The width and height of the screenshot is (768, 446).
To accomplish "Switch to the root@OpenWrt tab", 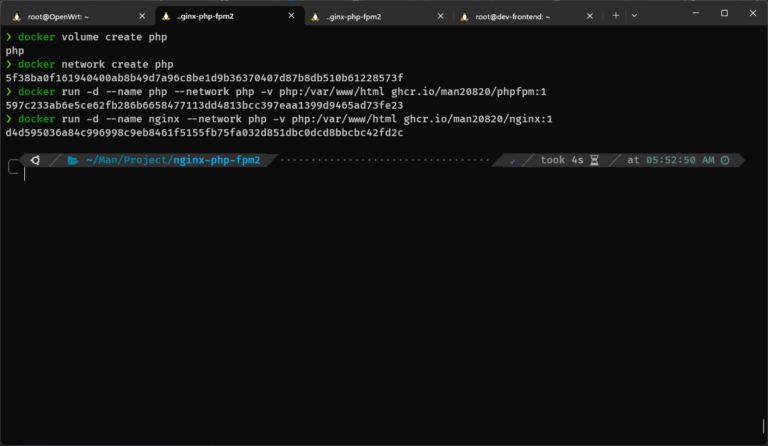I will [x=78, y=16].
